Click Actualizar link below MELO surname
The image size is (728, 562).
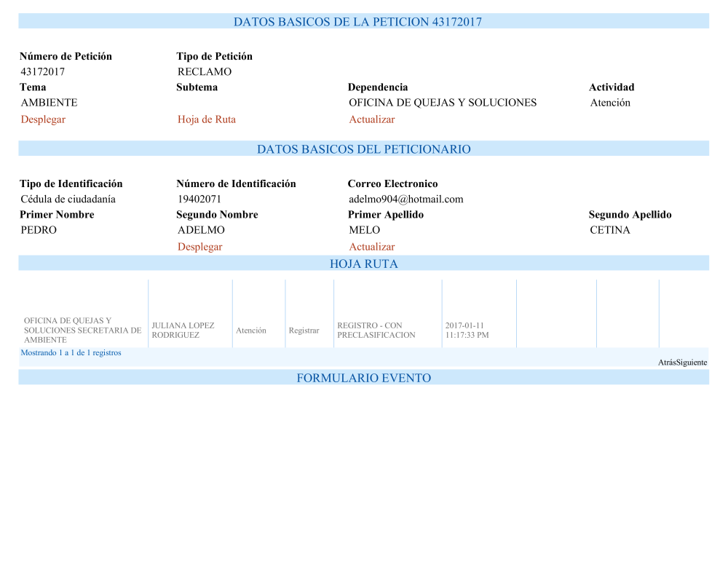pos(371,247)
